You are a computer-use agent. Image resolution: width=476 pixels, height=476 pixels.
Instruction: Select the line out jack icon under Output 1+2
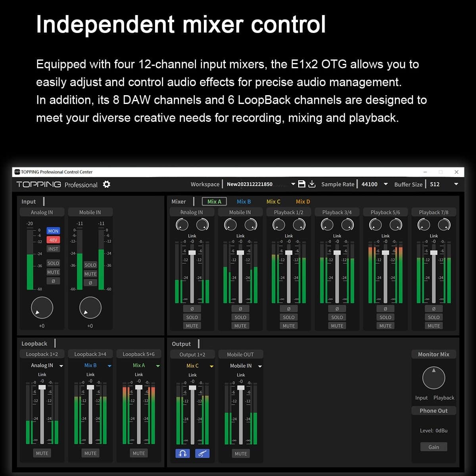(x=202, y=453)
